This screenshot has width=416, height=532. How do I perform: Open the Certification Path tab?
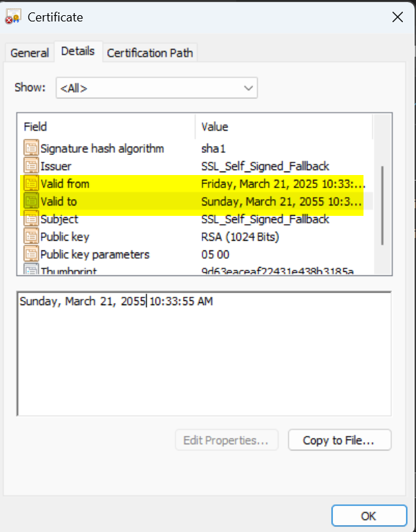(151, 53)
